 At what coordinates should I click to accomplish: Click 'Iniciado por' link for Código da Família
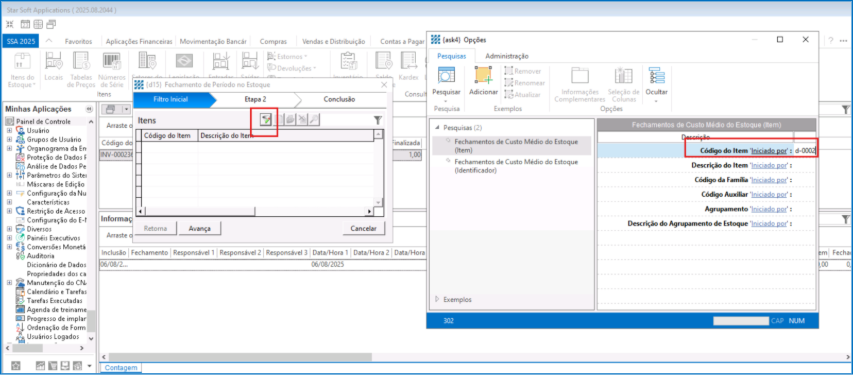(769, 180)
